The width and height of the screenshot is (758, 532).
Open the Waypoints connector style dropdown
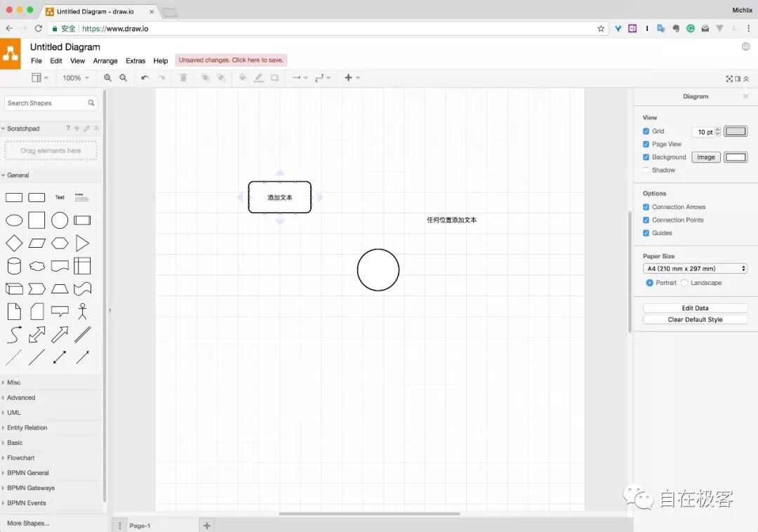[x=322, y=78]
